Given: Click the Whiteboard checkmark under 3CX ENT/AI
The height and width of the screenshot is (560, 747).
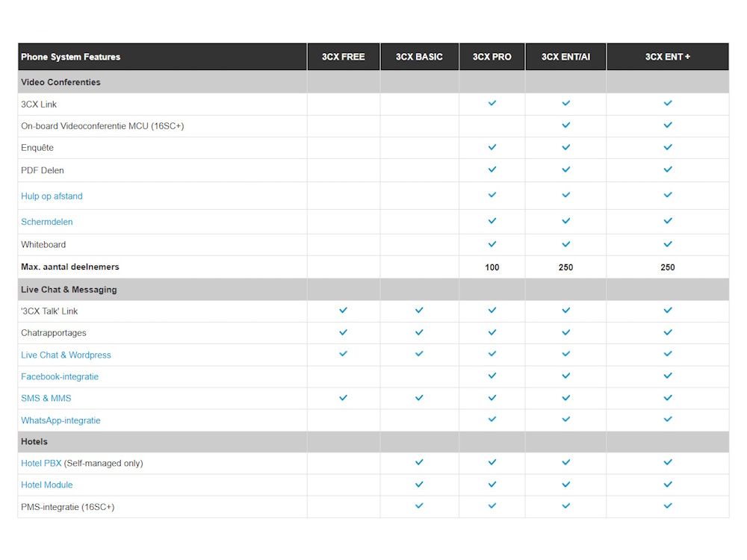Looking at the screenshot, I should (x=566, y=244).
